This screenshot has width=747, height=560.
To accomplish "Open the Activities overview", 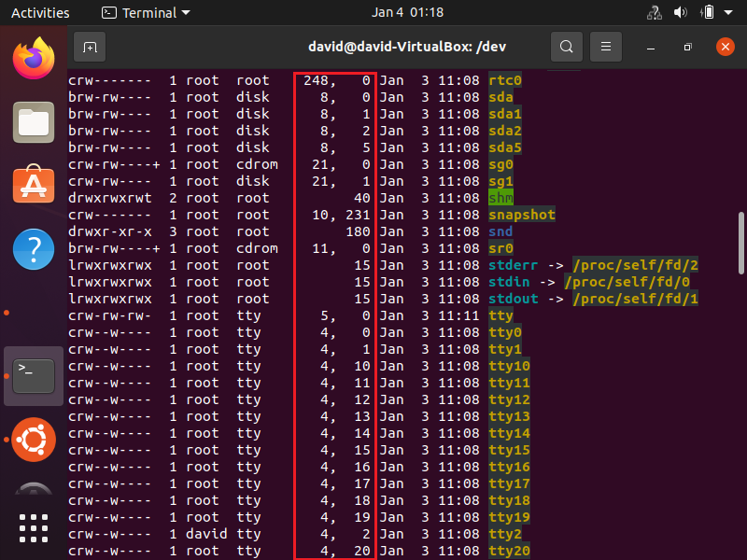I will (40, 12).
